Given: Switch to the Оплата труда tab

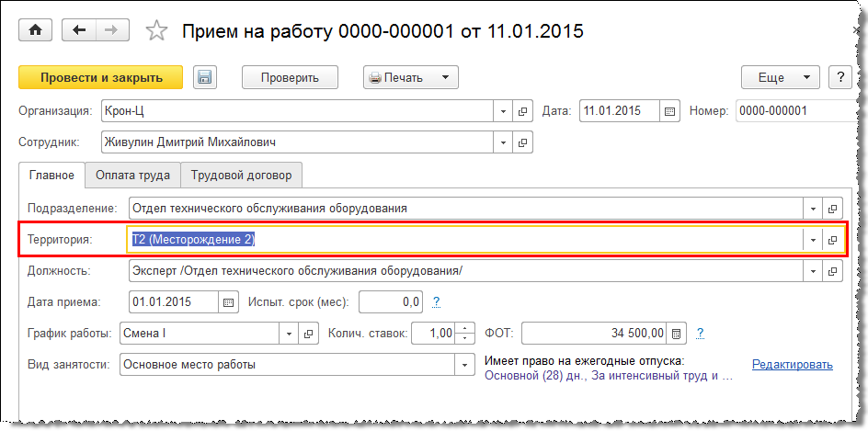Looking at the screenshot, I should (x=132, y=176).
